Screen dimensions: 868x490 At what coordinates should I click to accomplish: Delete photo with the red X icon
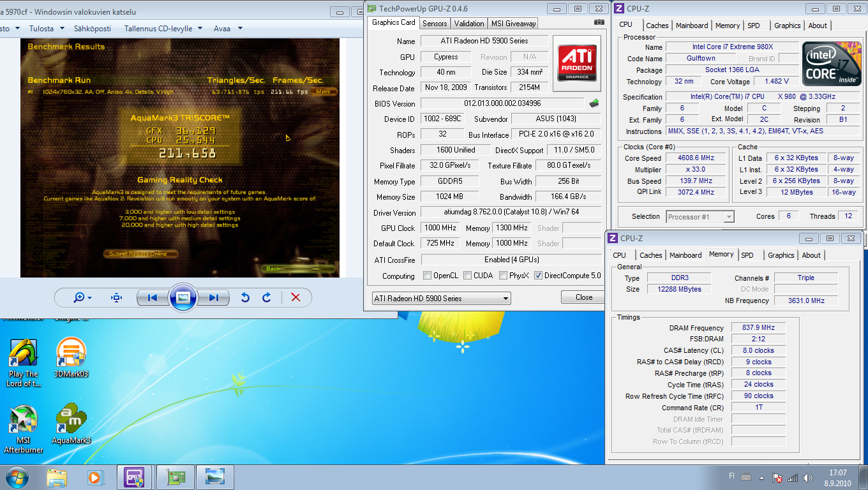point(296,297)
